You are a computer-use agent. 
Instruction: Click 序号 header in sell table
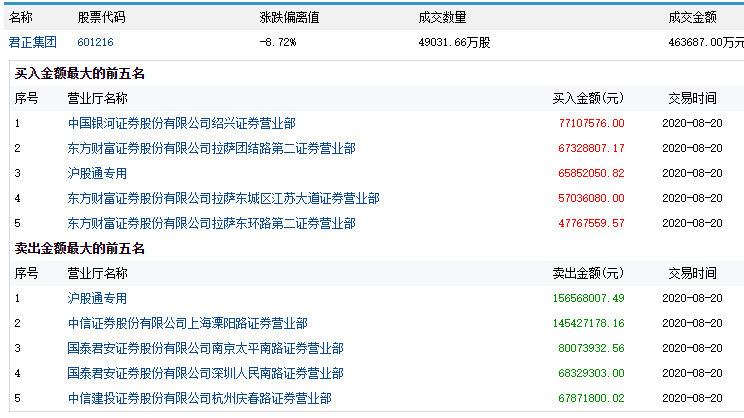26,273
